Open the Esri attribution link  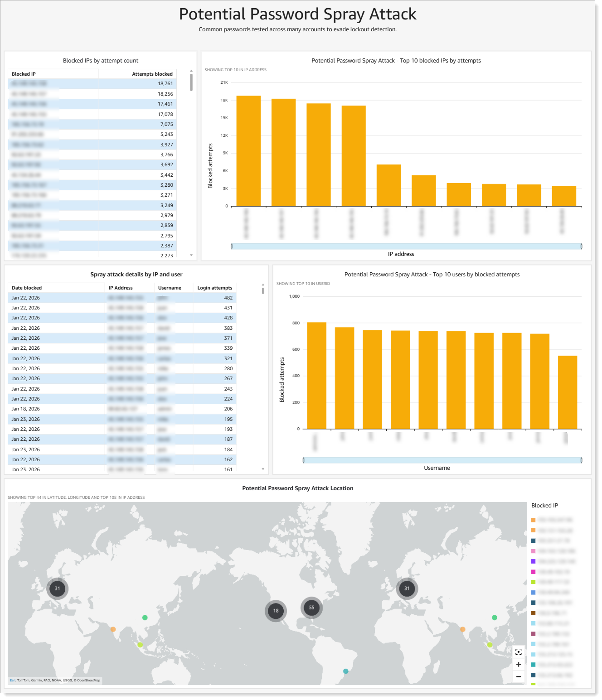(13, 680)
